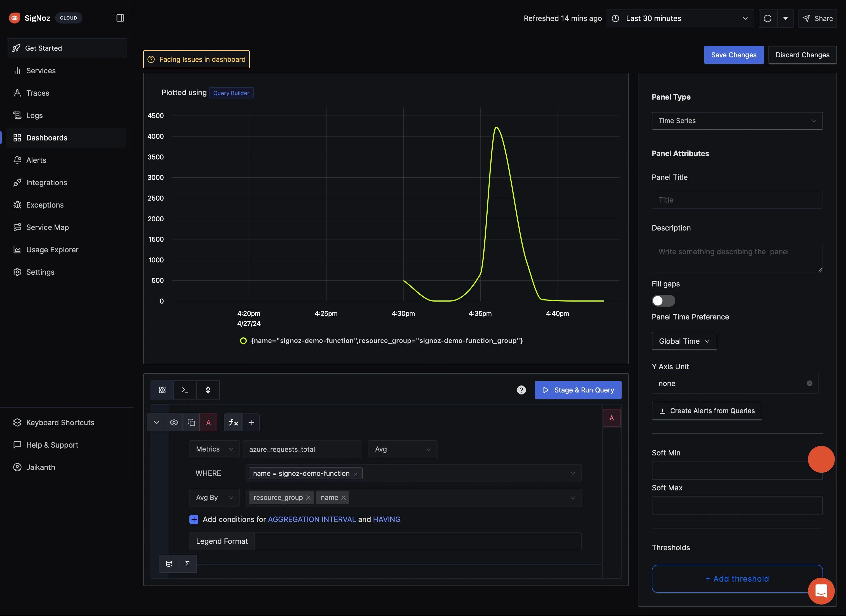
Task: Click the Share button
Action: click(817, 18)
